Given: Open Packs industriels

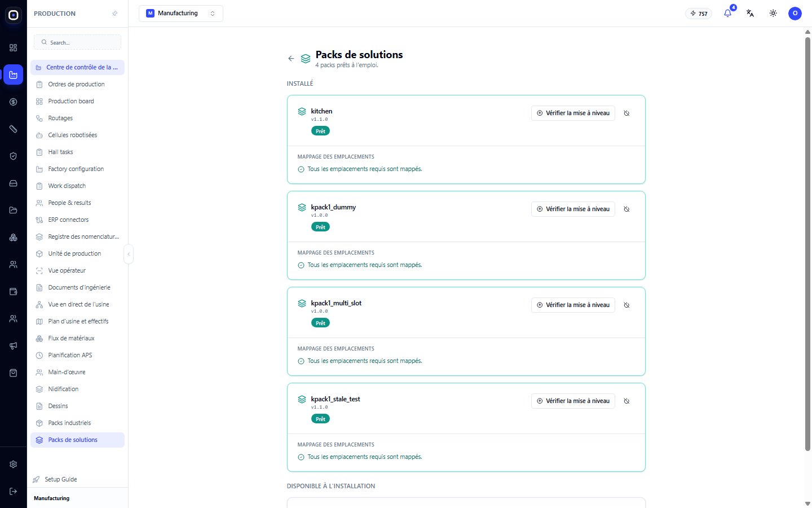Looking at the screenshot, I should (77, 423).
